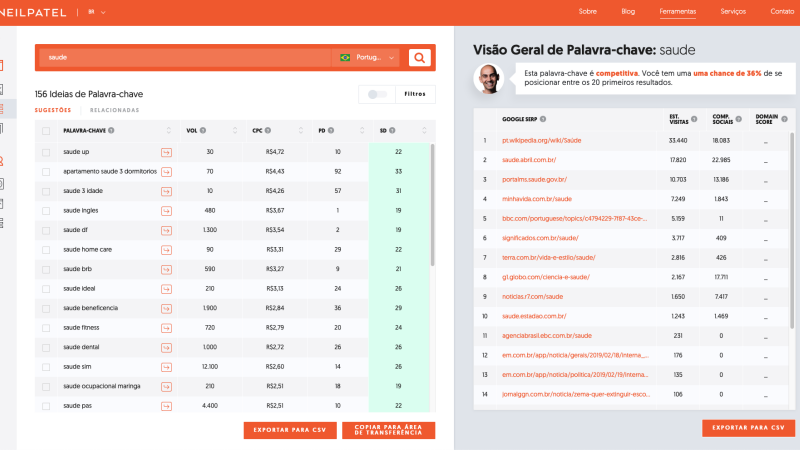Click SERP panel EXPORTAR PARA CSV button
The image size is (800, 450).
click(x=748, y=428)
